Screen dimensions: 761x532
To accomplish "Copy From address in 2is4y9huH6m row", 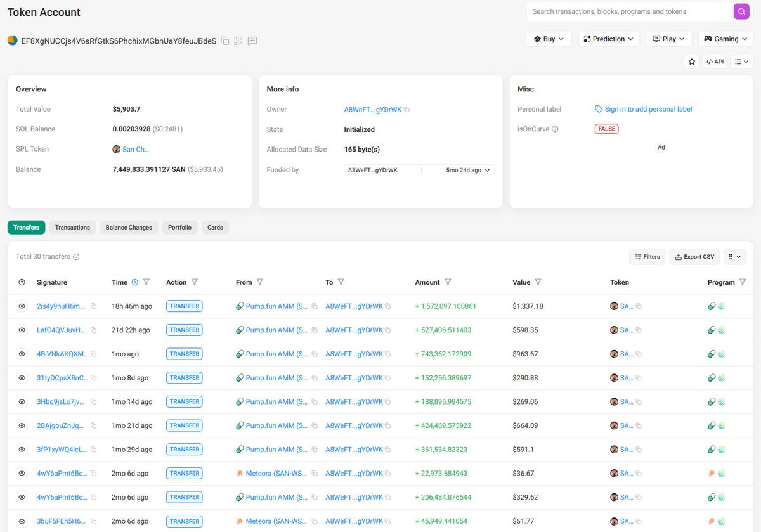I will tap(315, 306).
